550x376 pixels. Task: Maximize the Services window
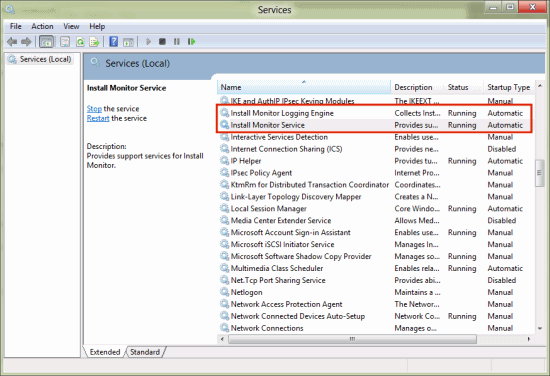[x=510, y=7]
